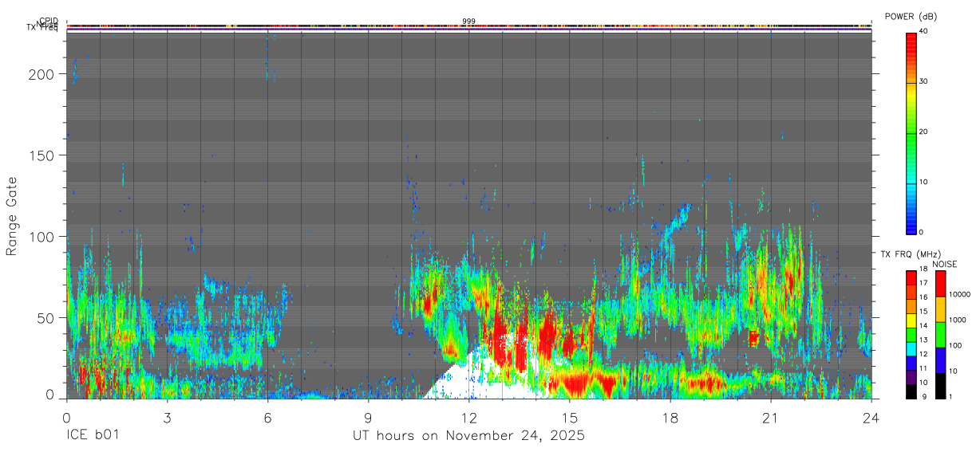Click the '200' range gate tick label
980x452 pixels.
click(x=41, y=74)
